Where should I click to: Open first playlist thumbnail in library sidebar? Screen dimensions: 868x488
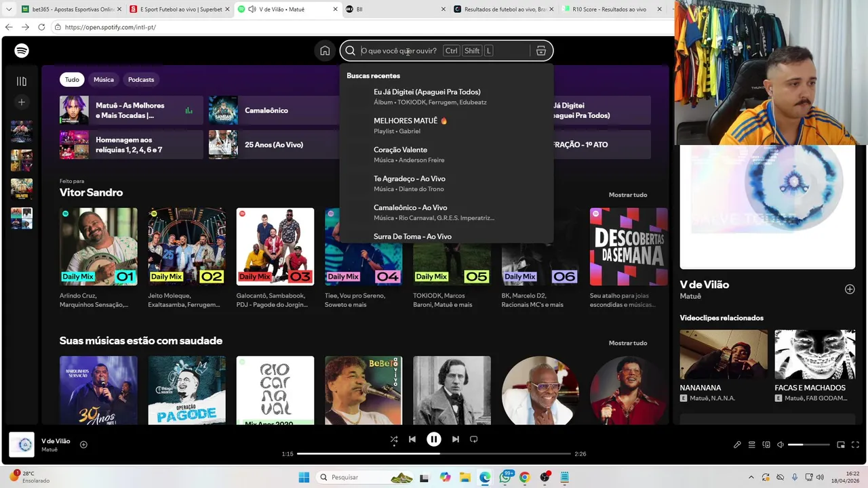[x=22, y=131]
